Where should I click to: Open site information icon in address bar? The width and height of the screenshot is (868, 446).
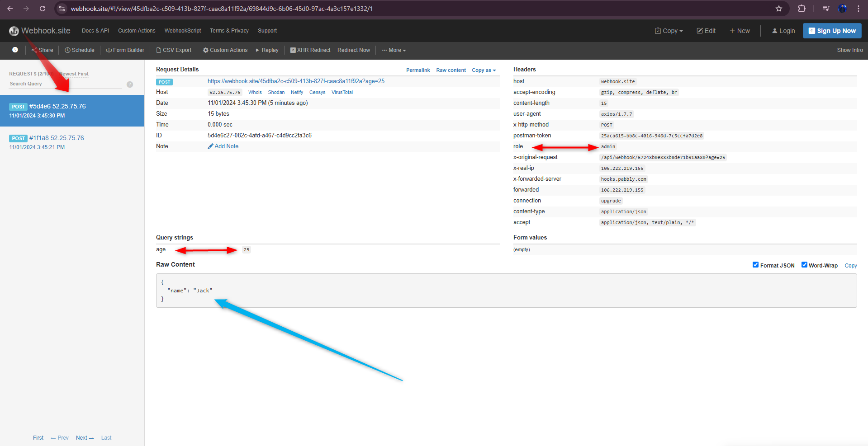62,9
